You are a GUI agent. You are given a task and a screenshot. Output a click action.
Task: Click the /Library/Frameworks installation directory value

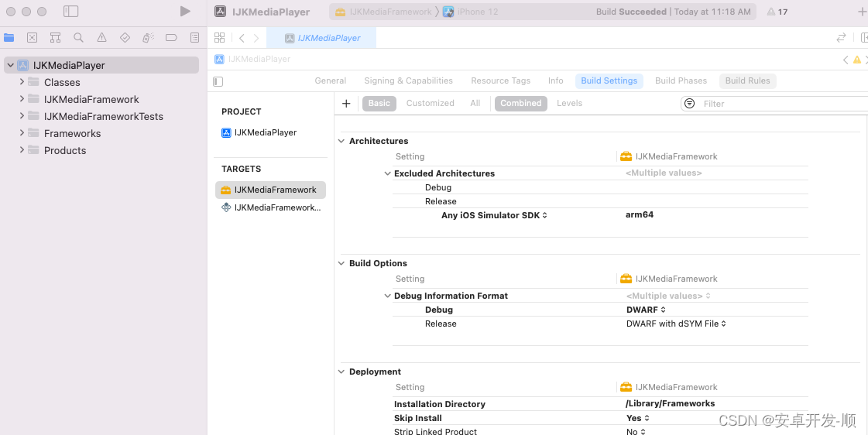[x=670, y=404]
